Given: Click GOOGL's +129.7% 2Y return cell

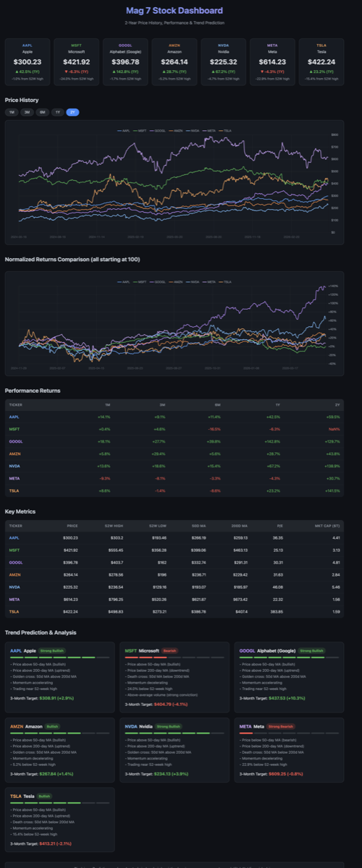Looking at the screenshot, I should (334, 441).
